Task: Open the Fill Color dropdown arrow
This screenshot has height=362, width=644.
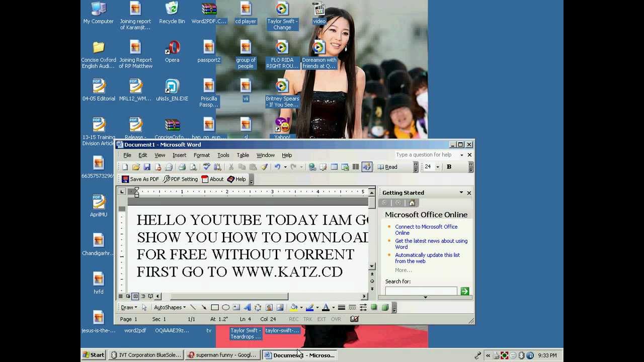Action: coord(301,307)
